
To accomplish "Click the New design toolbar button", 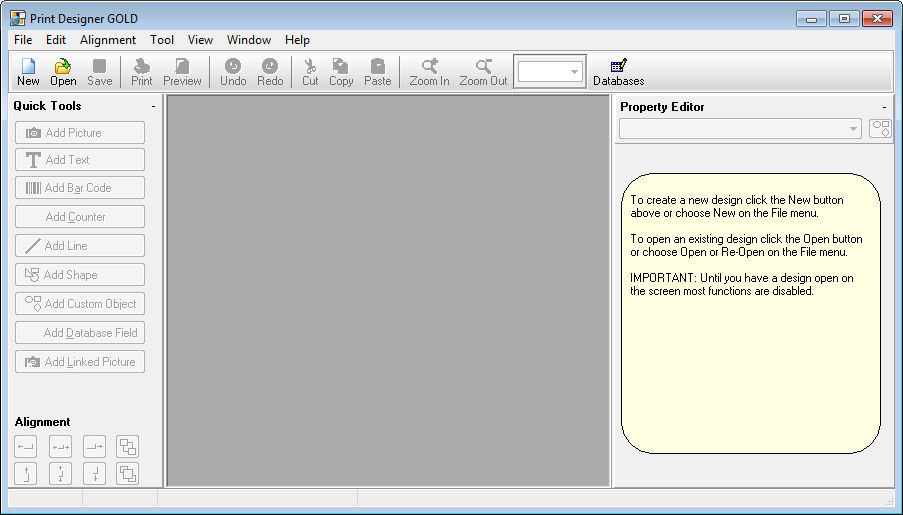I will click(28, 73).
